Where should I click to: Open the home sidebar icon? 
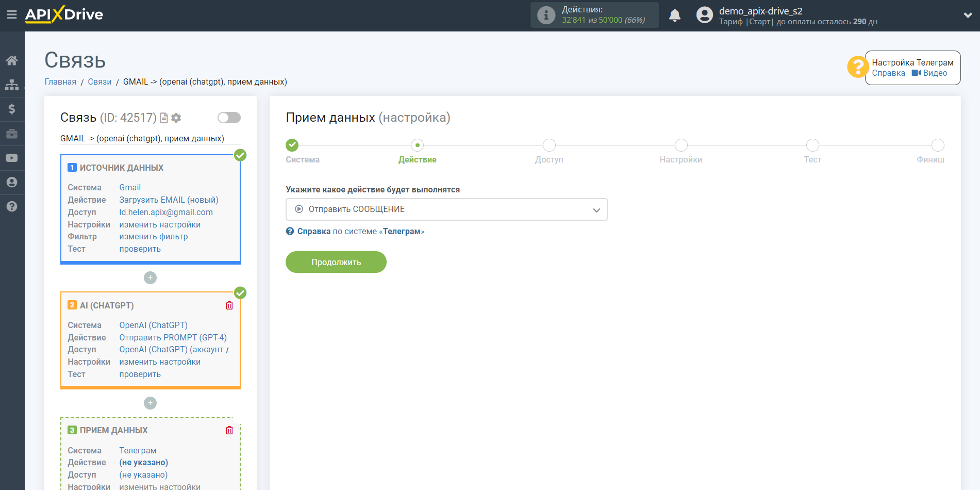click(12, 60)
